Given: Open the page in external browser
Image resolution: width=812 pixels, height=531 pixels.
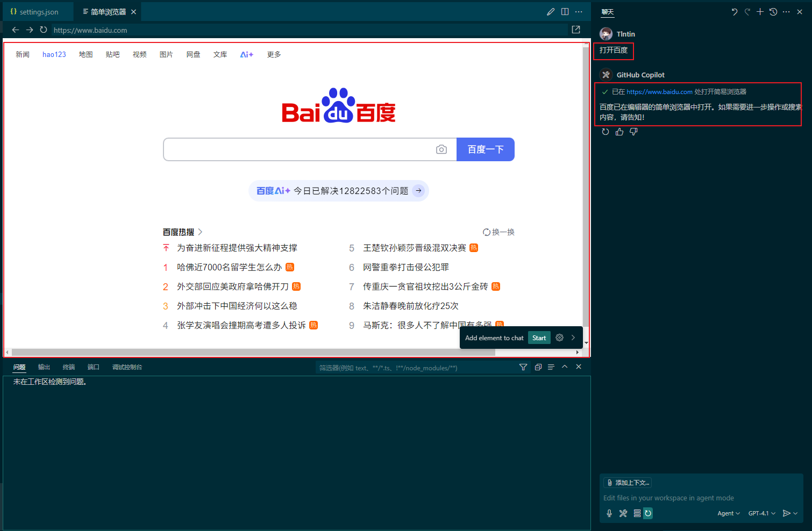Looking at the screenshot, I should [x=576, y=30].
